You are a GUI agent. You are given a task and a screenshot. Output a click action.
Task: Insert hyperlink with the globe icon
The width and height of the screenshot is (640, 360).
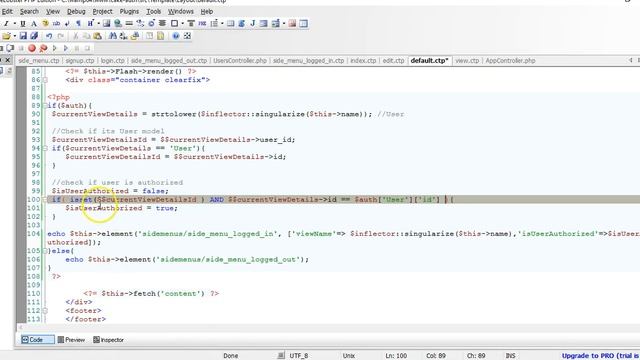pyautogui.click(x=118, y=24)
